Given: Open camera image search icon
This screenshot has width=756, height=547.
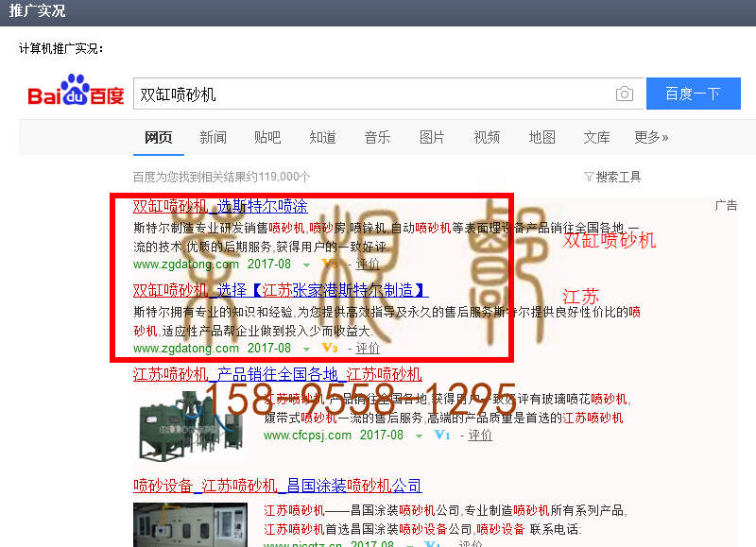Looking at the screenshot, I should [625, 94].
